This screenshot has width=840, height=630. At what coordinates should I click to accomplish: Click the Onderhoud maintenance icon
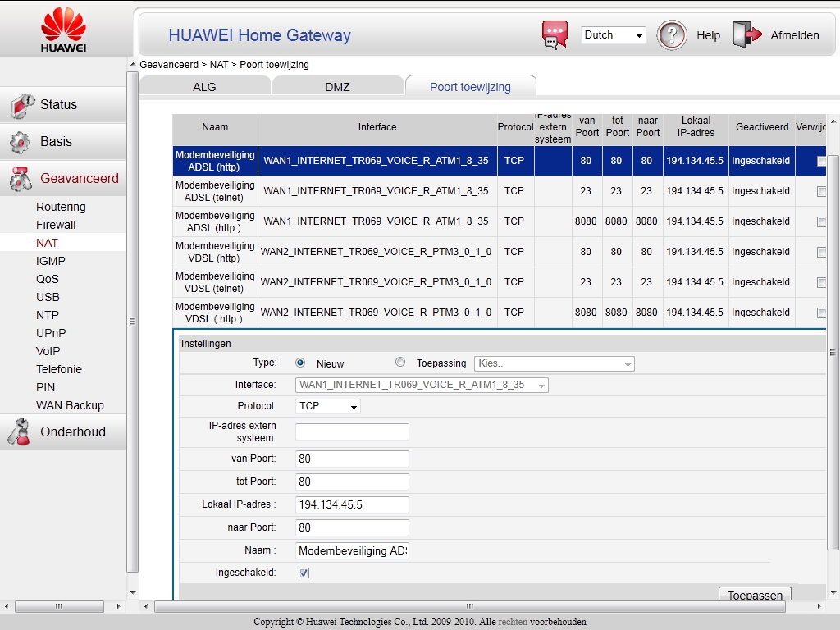click(x=20, y=431)
